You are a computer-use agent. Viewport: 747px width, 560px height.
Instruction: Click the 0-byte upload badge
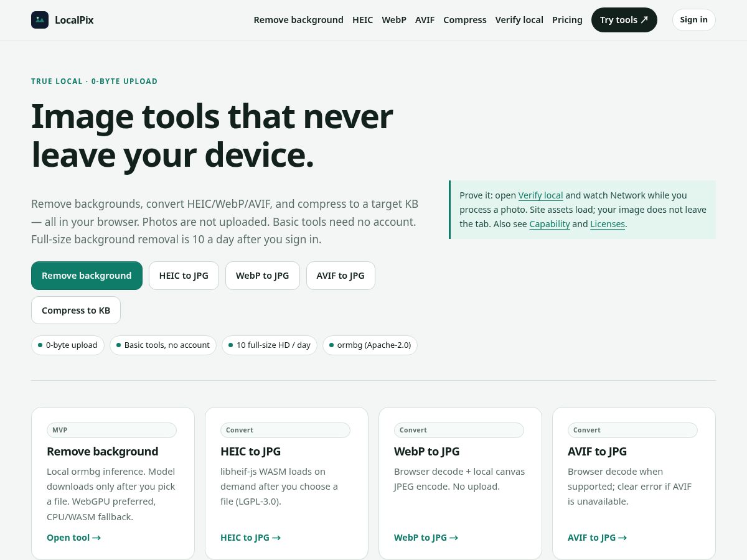[x=68, y=345]
